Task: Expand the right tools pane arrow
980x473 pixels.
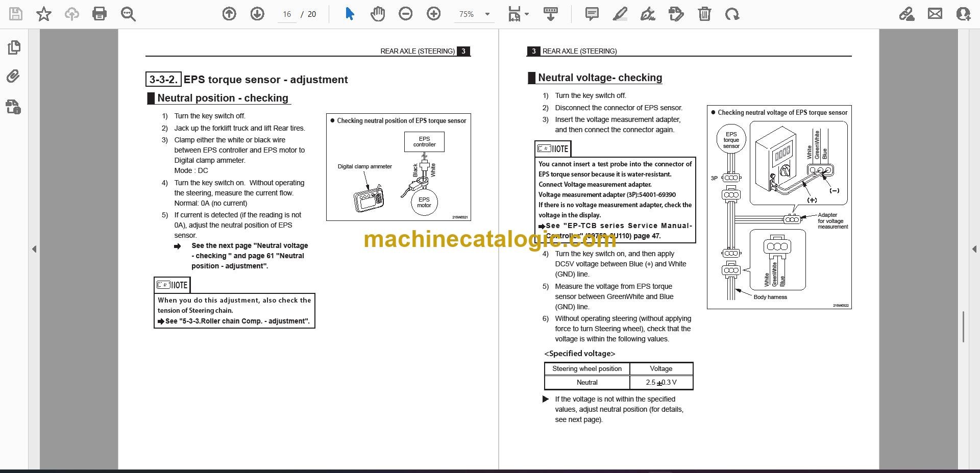Action: tap(974, 249)
